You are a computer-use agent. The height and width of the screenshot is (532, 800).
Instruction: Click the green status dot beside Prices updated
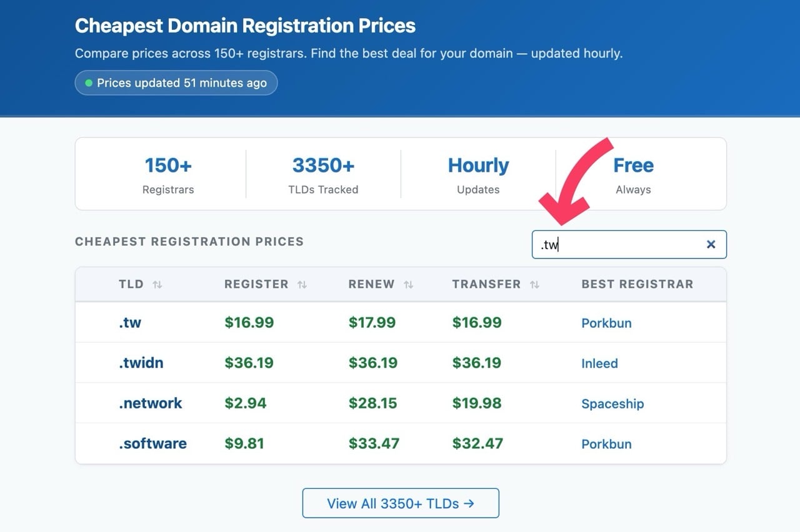[89, 83]
